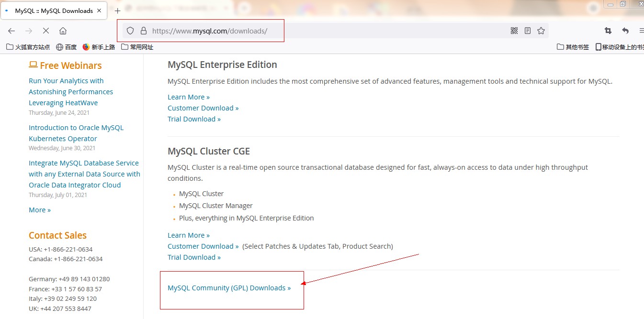The image size is (644, 319).
Task: Bookmark this page with star icon
Action: point(541,31)
